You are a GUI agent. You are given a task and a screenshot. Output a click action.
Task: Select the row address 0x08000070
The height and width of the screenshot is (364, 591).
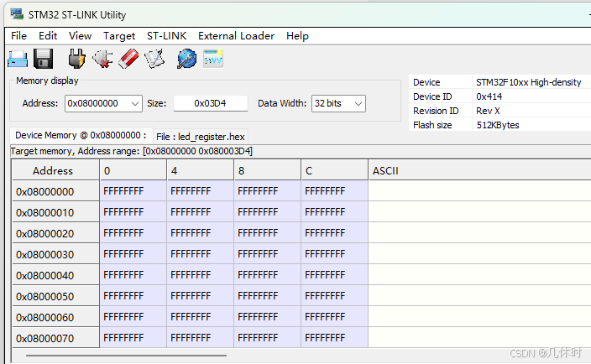click(55, 338)
